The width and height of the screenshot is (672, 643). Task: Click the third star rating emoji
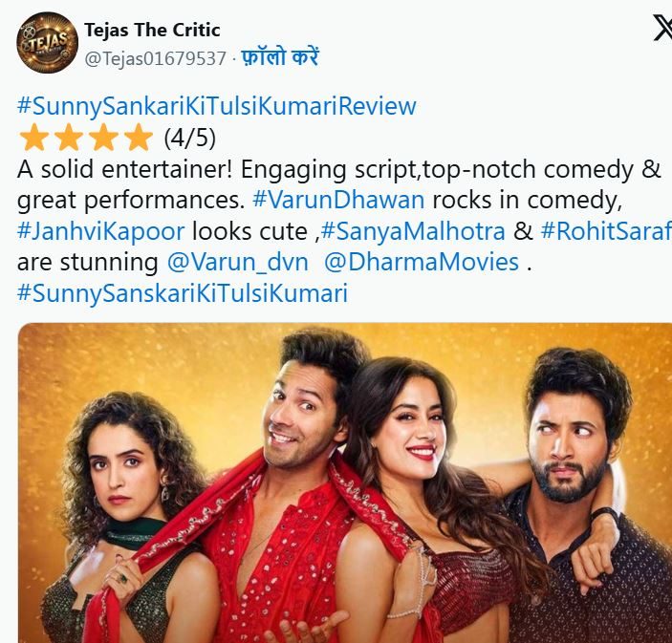point(103,138)
